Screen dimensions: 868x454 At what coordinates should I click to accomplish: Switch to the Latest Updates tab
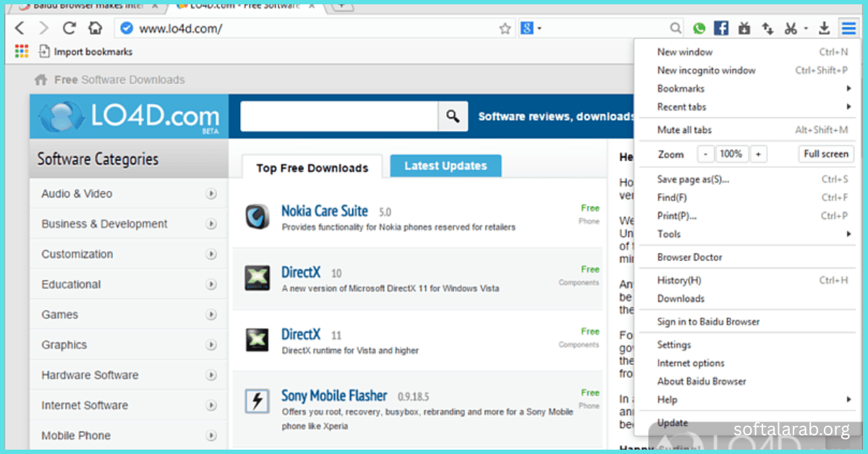(445, 166)
